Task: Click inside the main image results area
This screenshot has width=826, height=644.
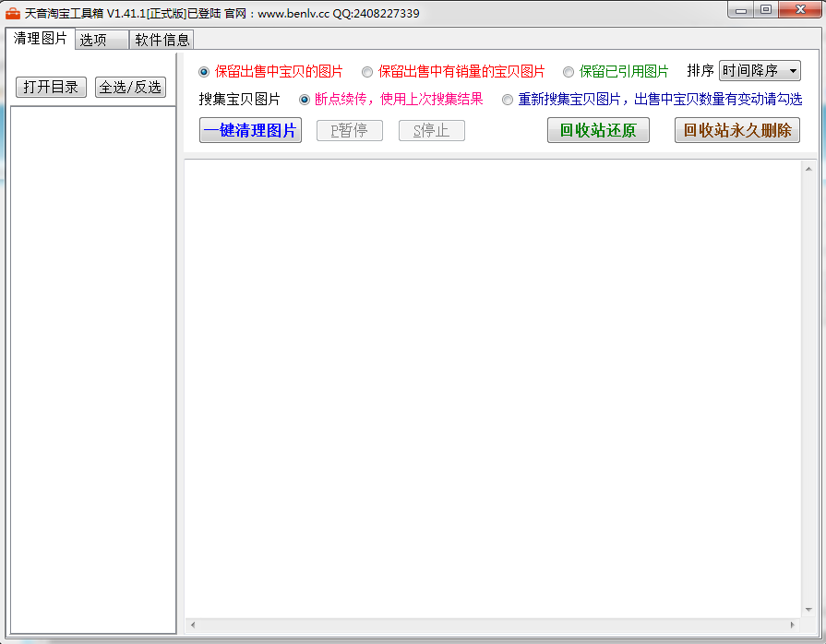Action: coord(493,388)
